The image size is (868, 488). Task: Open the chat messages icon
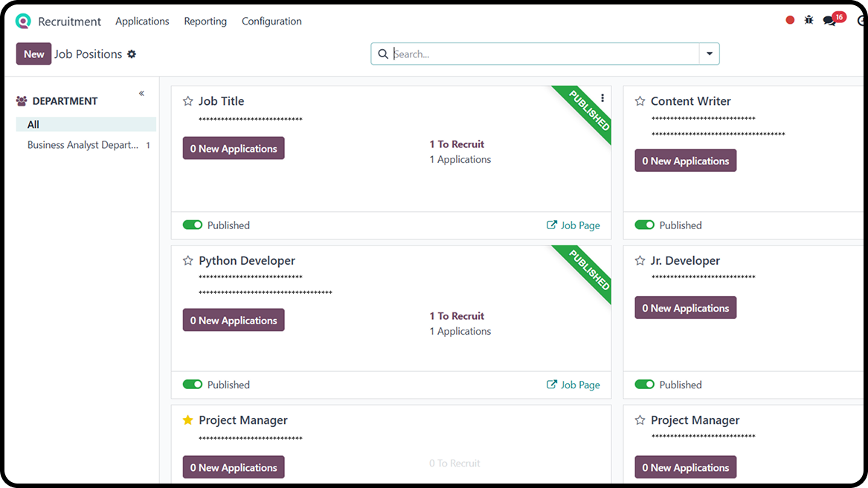pos(830,21)
